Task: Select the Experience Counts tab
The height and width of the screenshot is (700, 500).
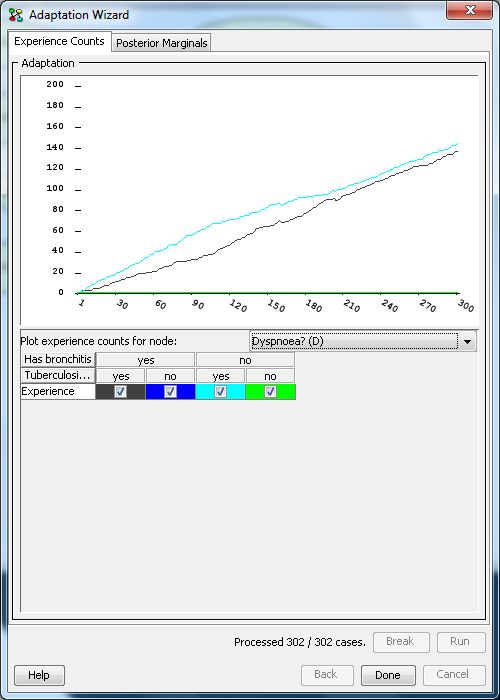Action: pyautogui.click(x=59, y=42)
